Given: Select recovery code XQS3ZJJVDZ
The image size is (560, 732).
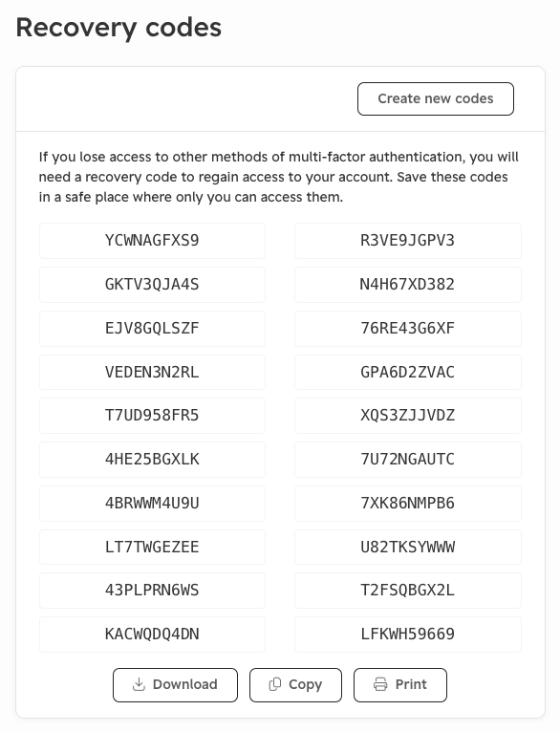Looking at the screenshot, I should [x=407, y=416].
